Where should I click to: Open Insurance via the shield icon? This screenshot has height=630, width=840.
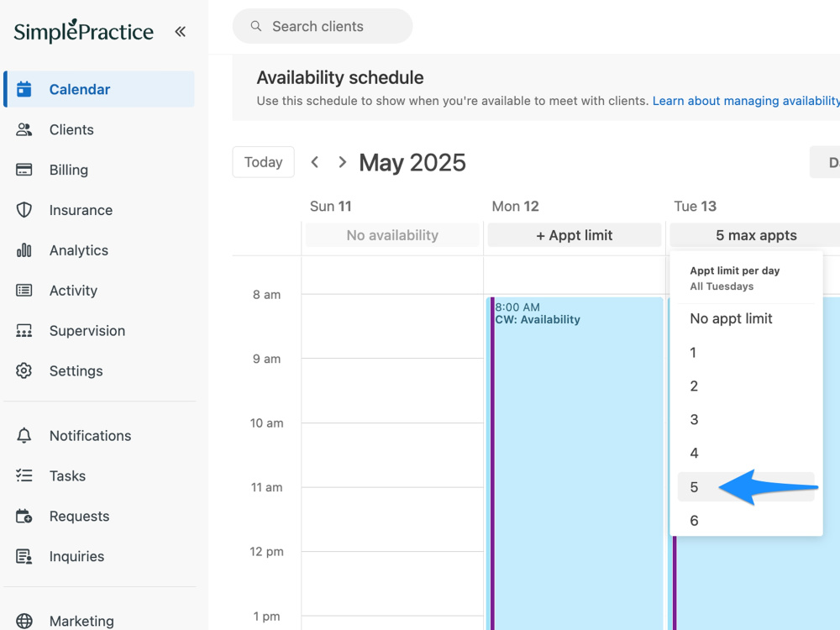(x=24, y=210)
